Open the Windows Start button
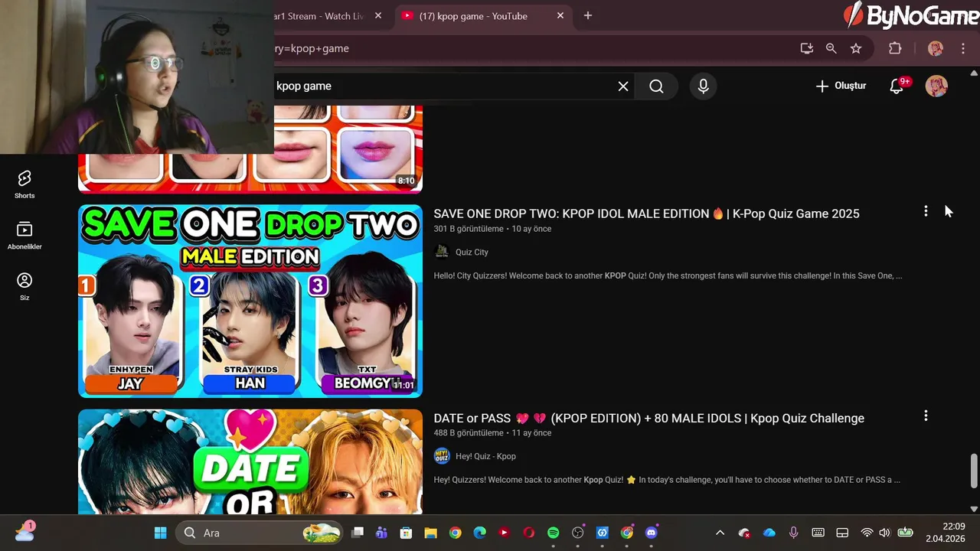 160,533
